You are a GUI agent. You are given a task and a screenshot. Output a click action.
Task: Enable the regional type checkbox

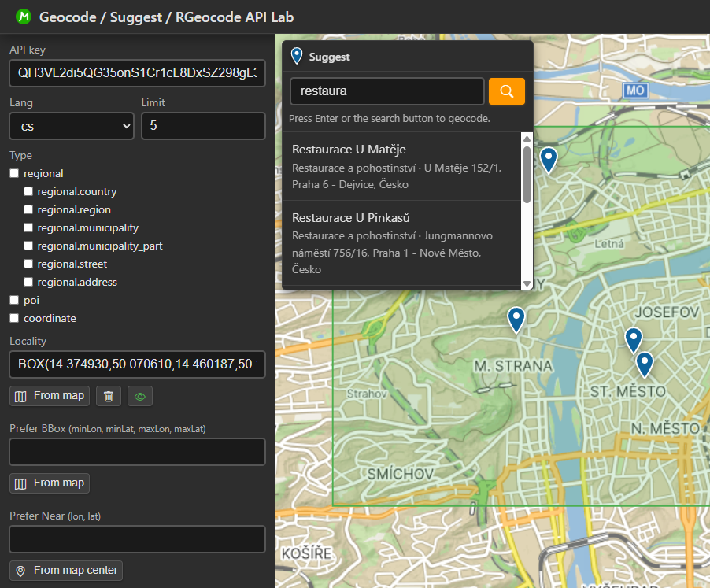(x=14, y=173)
